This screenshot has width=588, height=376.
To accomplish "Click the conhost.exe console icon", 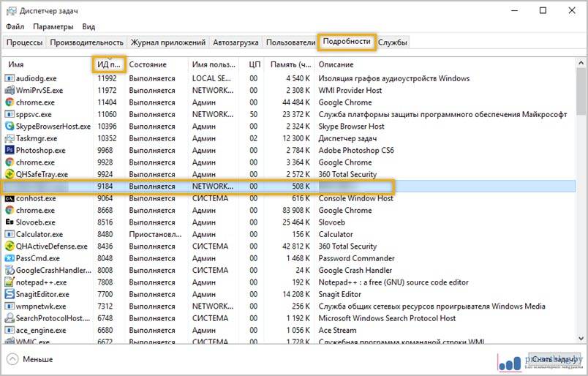I will 10,198.
